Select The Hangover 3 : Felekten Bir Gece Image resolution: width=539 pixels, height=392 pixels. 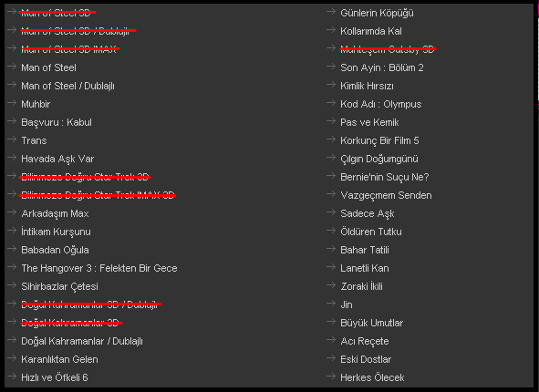(x=99, y=268)
